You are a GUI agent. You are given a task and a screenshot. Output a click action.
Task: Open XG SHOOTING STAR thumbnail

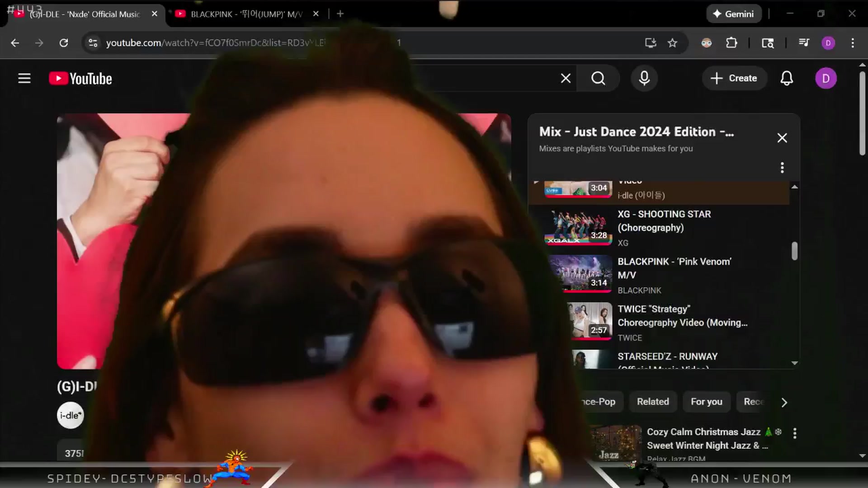pos(578,227)
